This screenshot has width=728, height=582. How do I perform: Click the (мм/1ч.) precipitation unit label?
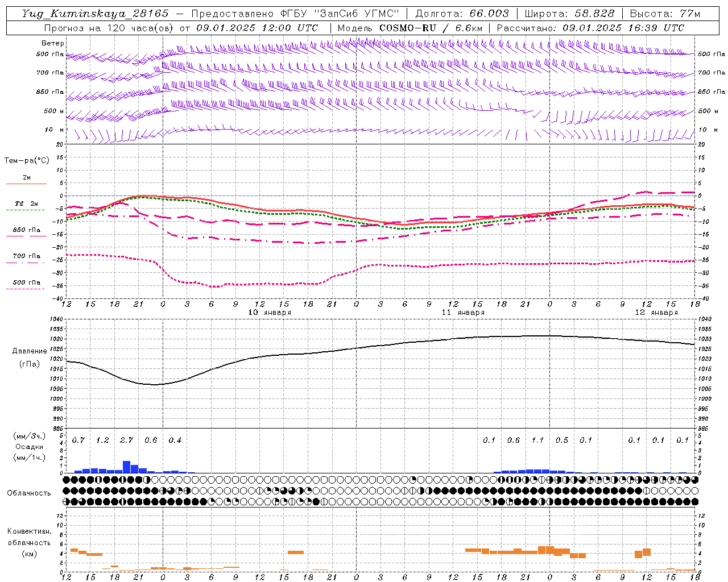[29, 458]
